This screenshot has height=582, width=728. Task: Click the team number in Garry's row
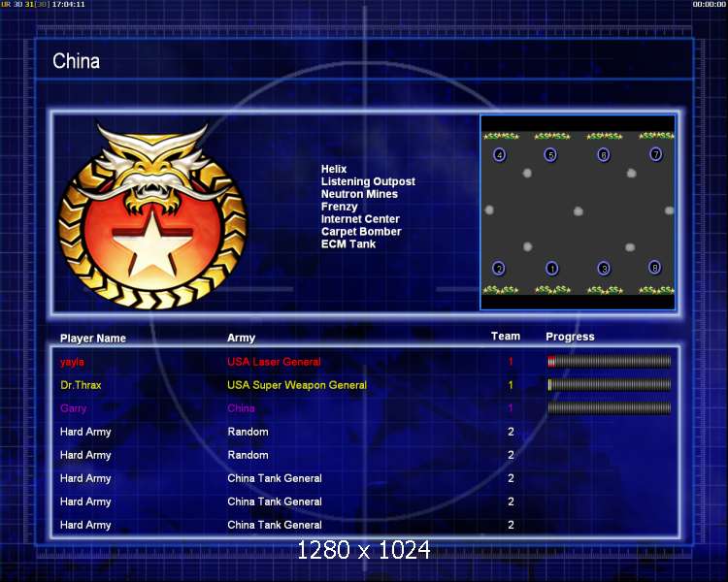pos(511,408)
